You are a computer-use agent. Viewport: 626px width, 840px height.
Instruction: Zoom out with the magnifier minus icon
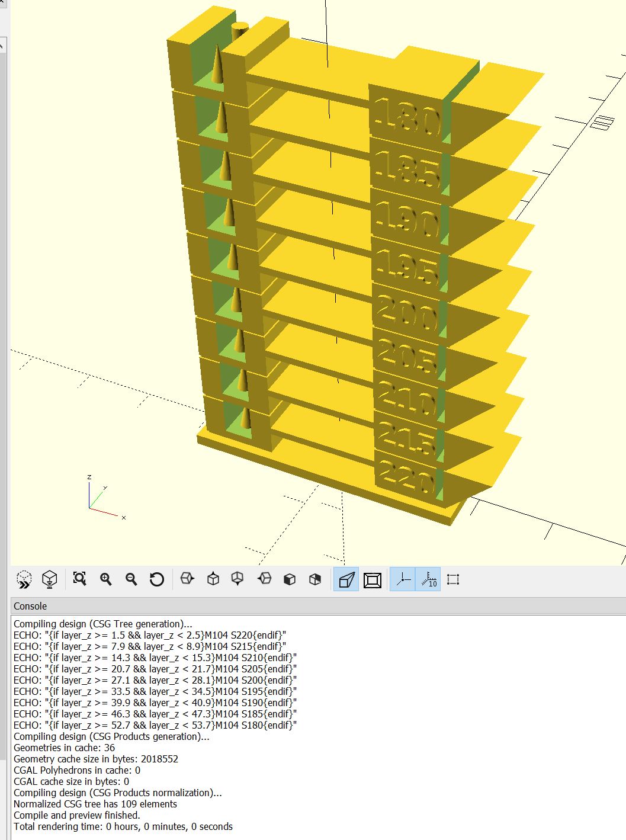click(131, 579)
